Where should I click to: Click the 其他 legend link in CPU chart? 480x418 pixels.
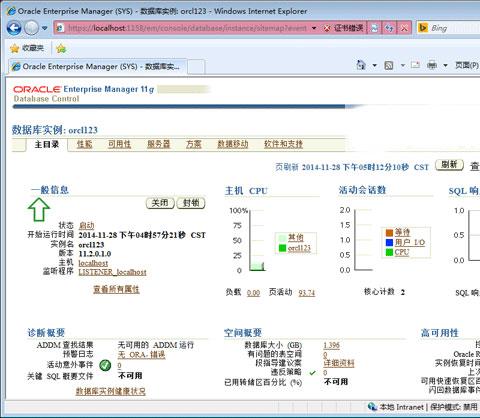[x=295, y=238]
